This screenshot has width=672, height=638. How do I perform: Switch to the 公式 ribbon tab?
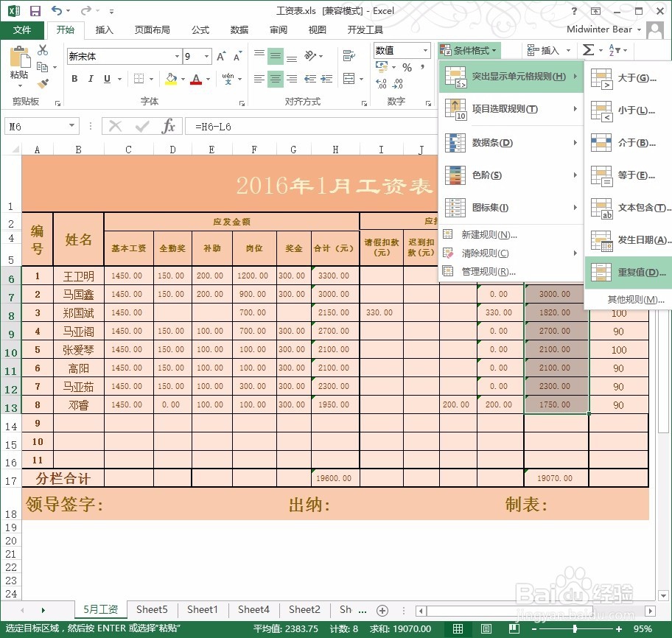coord(199,29)
